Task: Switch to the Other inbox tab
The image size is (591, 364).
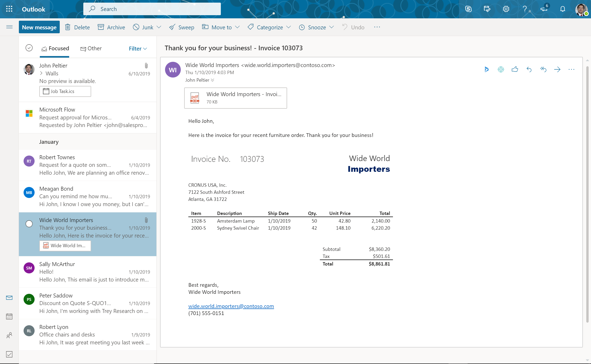Action: tap(91, 48)
